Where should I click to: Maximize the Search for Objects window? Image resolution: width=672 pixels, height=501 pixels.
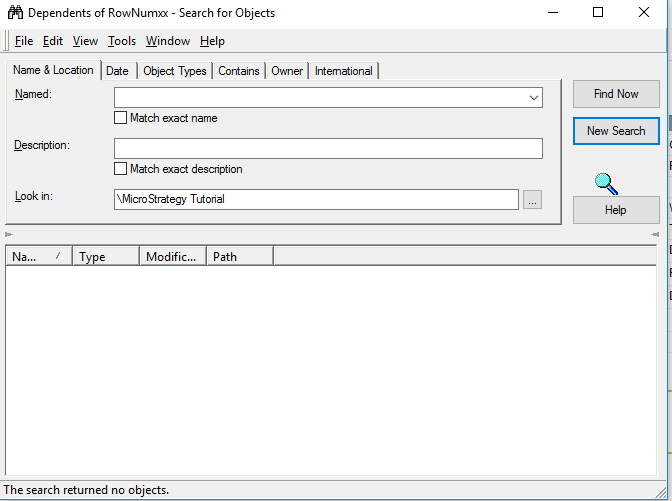[598, 12]
